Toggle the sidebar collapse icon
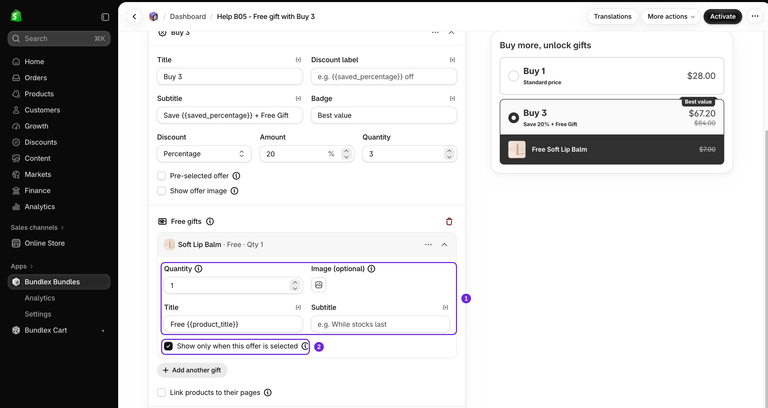Viewport: 768px width, 408px height. [105, 17]
